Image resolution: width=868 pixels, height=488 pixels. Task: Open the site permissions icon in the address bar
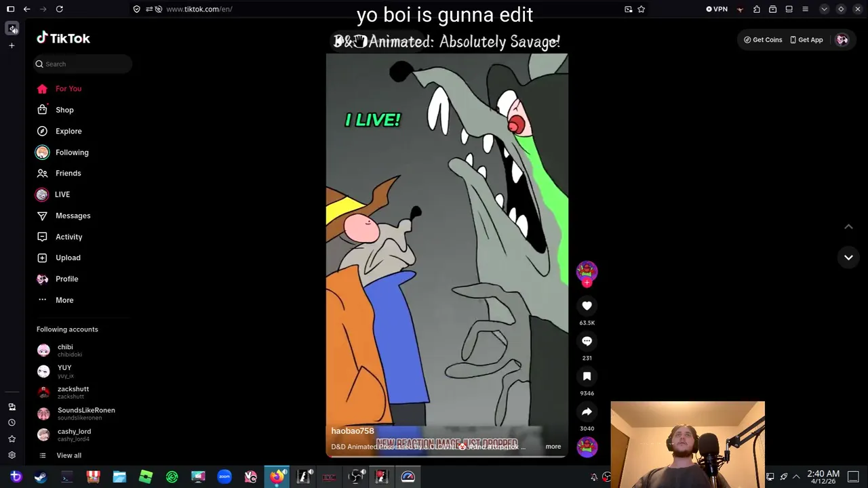point(149,9)
